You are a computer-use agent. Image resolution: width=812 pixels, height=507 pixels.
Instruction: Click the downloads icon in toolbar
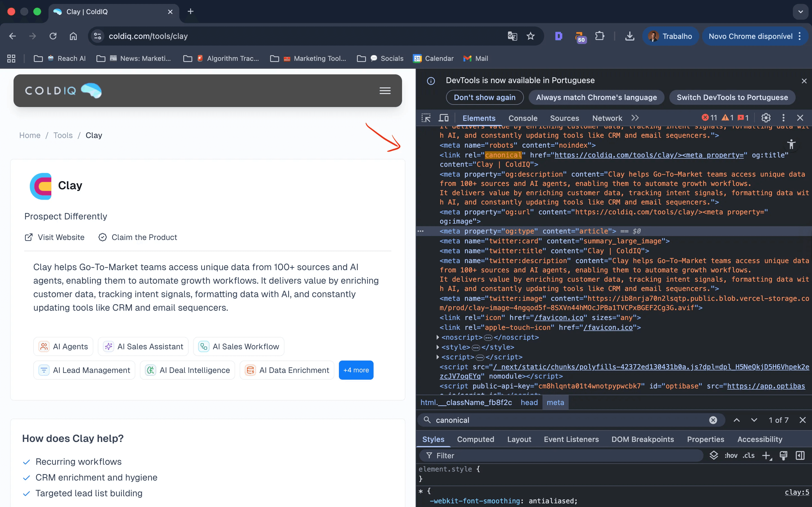[630, 36]
